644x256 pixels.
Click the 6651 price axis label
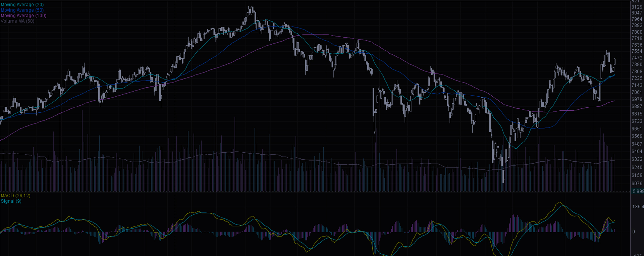click(637, 129)
